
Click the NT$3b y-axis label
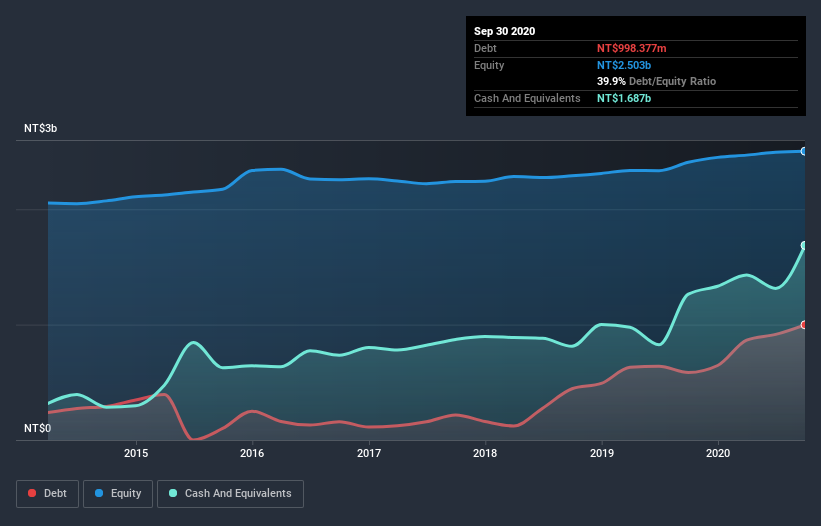(x=40, y=128)
